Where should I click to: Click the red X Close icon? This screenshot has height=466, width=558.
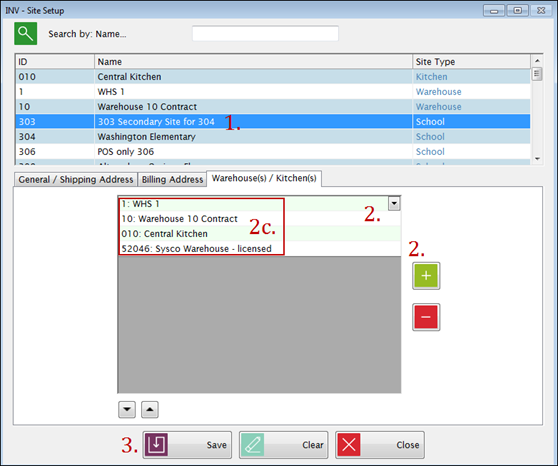point(349,445)
